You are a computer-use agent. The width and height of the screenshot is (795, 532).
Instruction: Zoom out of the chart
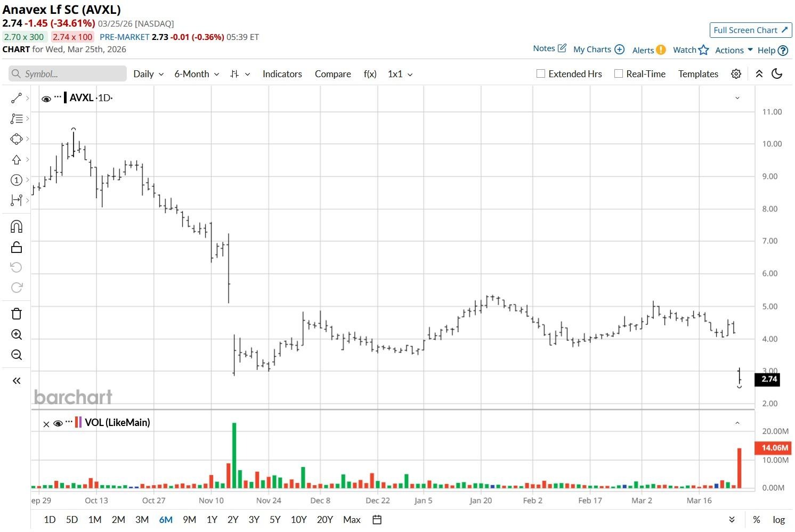[x=17, y=355]
